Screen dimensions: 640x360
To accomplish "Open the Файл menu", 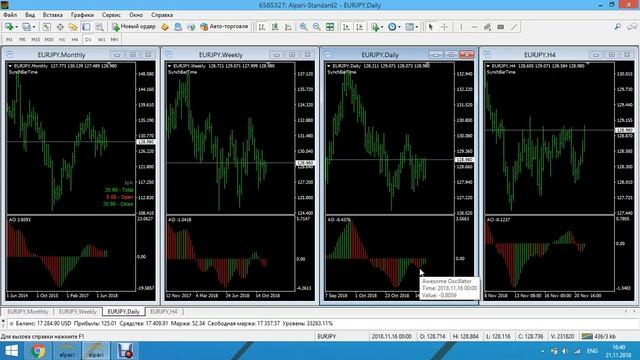I will (x=11, y=15).
